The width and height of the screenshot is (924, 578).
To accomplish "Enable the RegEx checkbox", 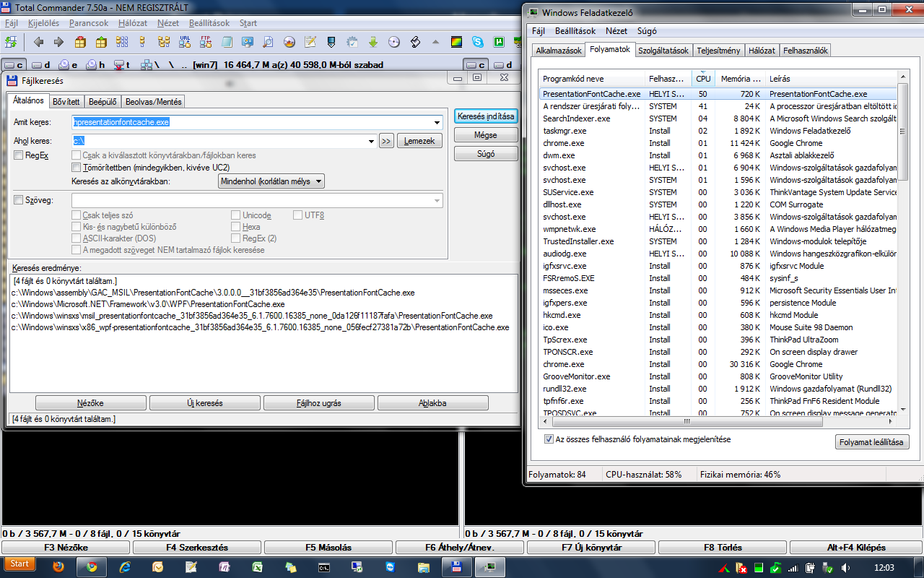I will point(19,155).
